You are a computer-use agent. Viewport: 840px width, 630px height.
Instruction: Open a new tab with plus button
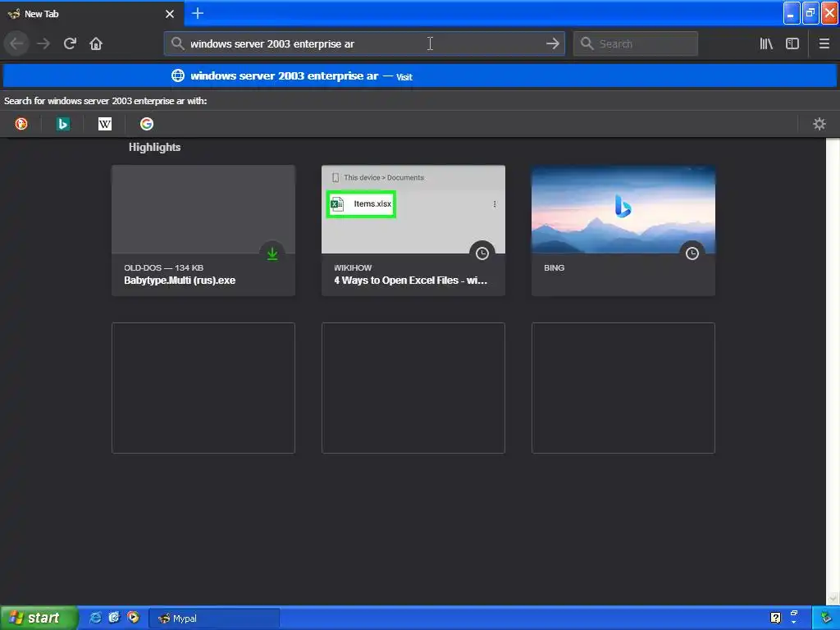[197, 13]
